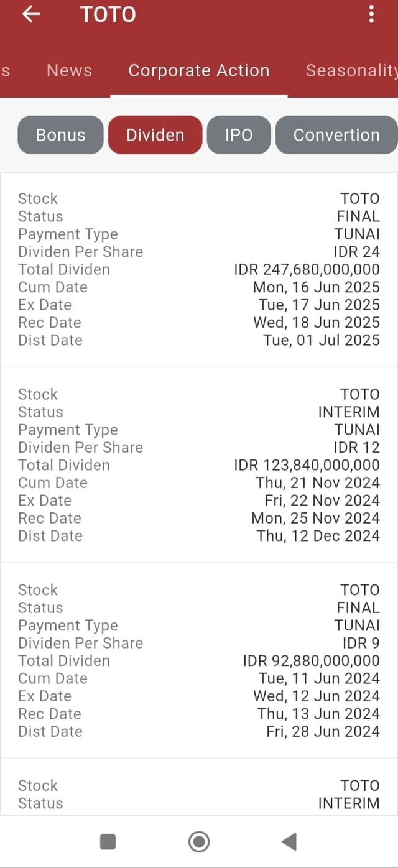Select the Bonus filter button
Viewport: 398px width, 868px height.
[60, 135]
